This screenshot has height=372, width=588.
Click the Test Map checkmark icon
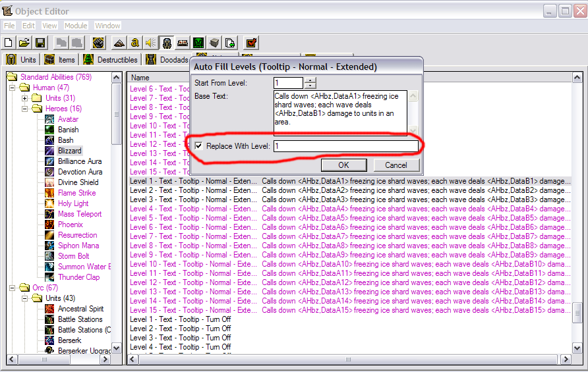pos(251,43)
